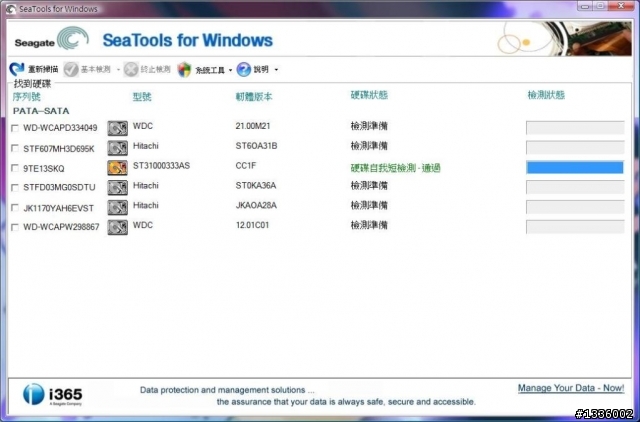Click the drive icon for WD-WCAPD334049
Viewport: 640px width, 422px height.
[x=118, y=128]
